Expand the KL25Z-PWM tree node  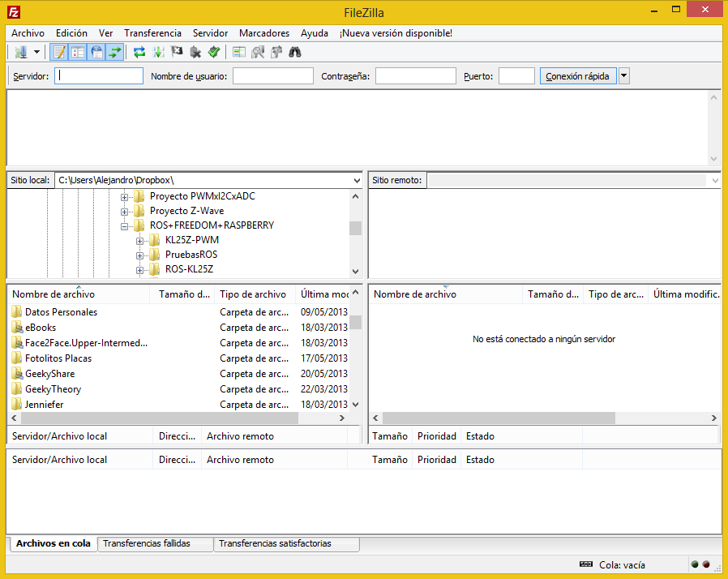(139, 241)
